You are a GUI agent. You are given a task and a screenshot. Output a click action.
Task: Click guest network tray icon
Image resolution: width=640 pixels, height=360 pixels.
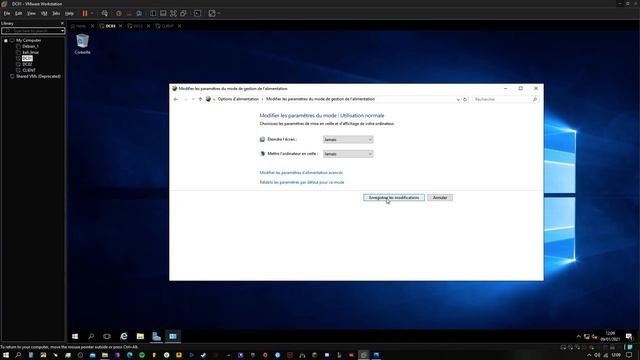587,337
